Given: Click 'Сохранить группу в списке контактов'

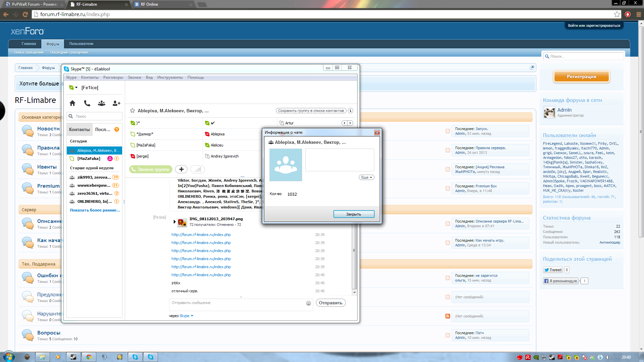Looking at the screenshot, I should pyautogui.click(x=311, y=111).
